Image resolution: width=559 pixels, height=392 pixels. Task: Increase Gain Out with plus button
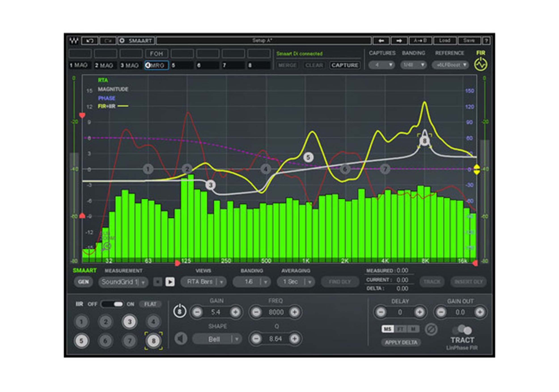tap(480, 312)
